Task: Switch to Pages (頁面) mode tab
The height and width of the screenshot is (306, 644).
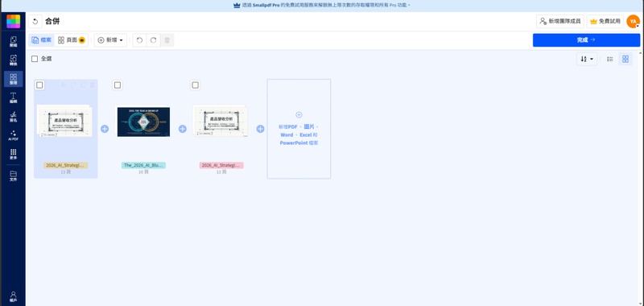Action: click(71, 40)
